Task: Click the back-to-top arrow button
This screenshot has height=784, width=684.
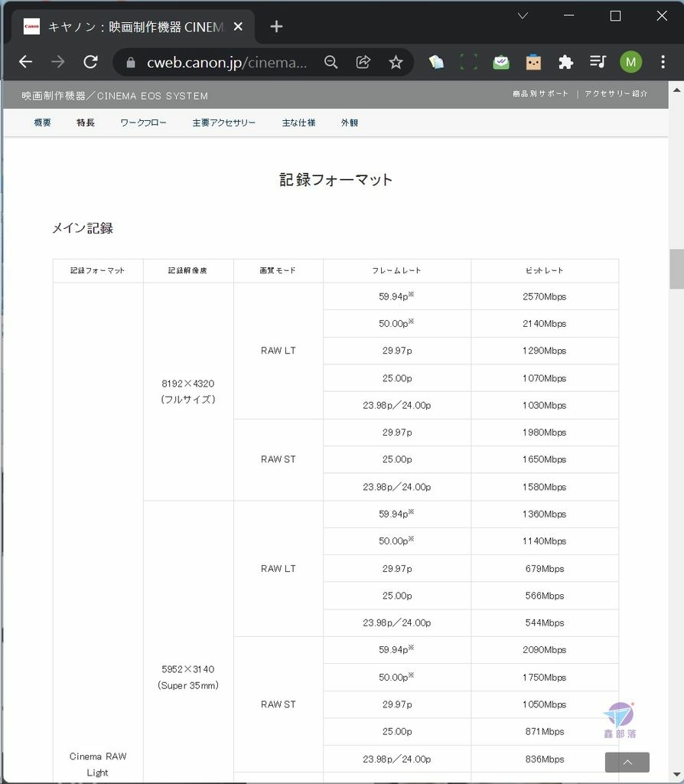Action: coord(627,762)
